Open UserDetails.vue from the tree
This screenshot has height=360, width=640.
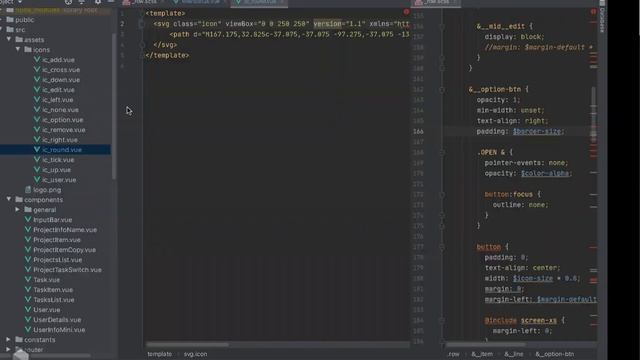57,320
